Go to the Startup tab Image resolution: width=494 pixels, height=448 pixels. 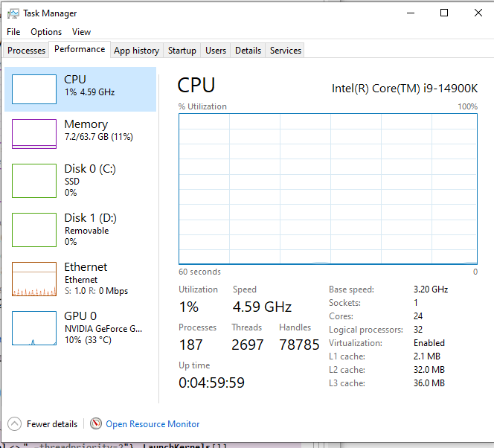point(182,51)
